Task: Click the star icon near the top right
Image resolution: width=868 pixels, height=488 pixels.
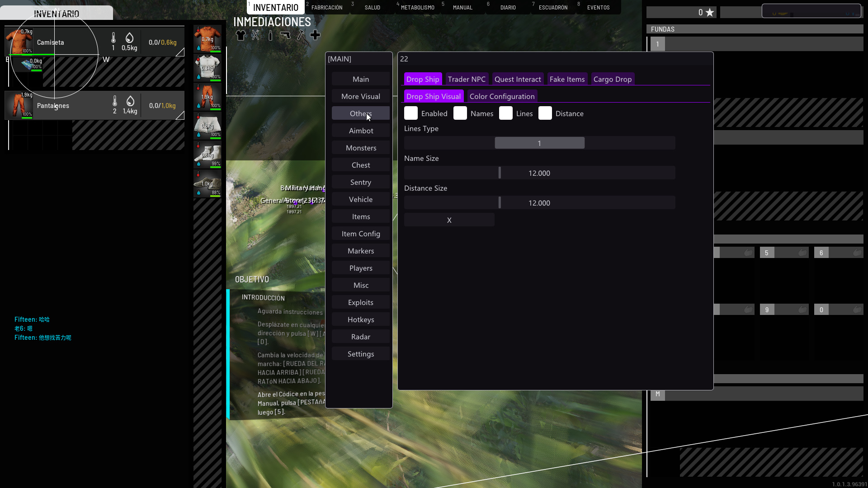Action: pos(710,13)
